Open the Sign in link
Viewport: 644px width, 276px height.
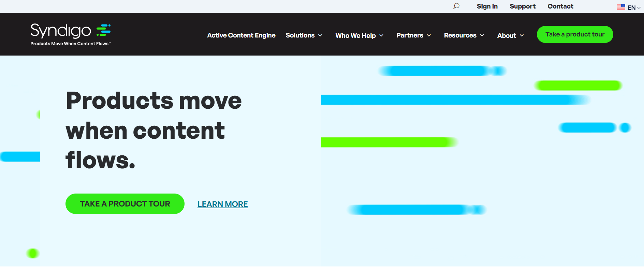pos(487,6)
